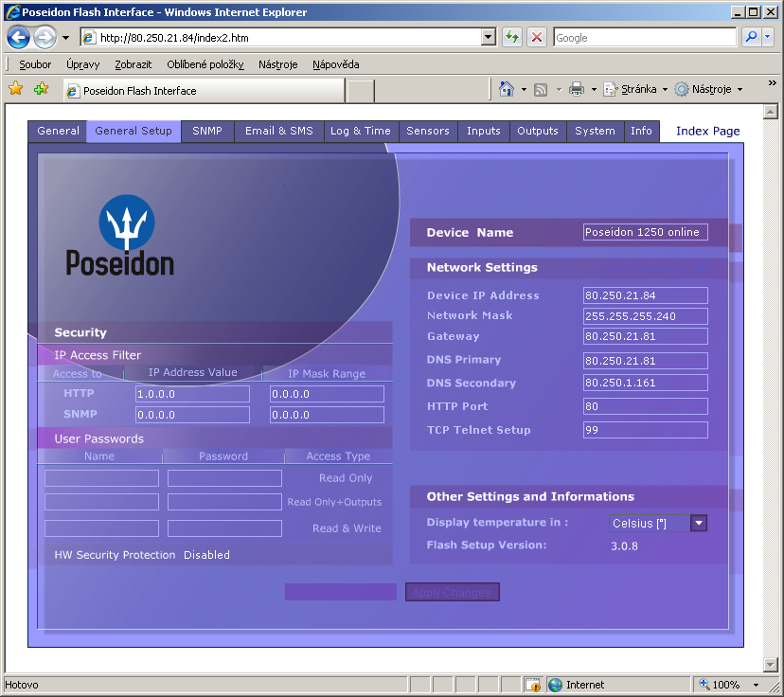The height and width of the screenshot is (697, 784).
Task: Open the Nástroje toolbar dropdown
Action: click(739, 90)
